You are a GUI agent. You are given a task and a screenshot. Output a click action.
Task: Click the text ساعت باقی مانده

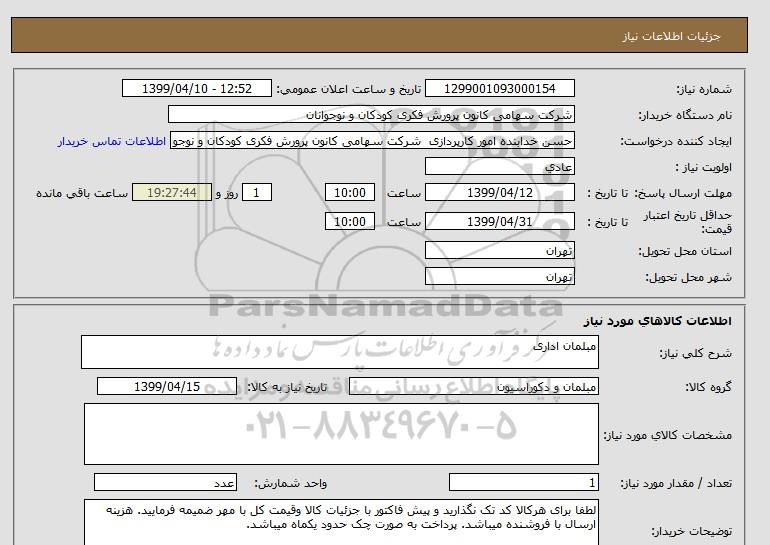82,193
